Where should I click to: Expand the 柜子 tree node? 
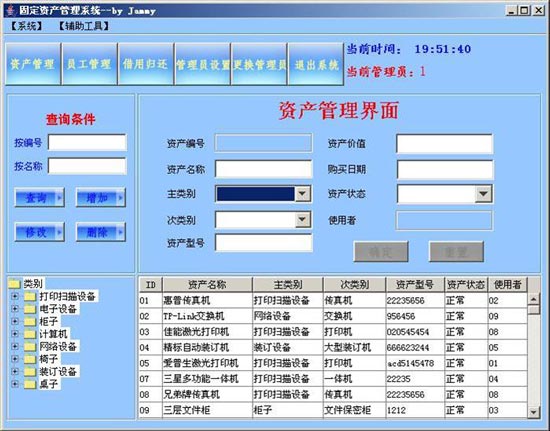point(15,321)
